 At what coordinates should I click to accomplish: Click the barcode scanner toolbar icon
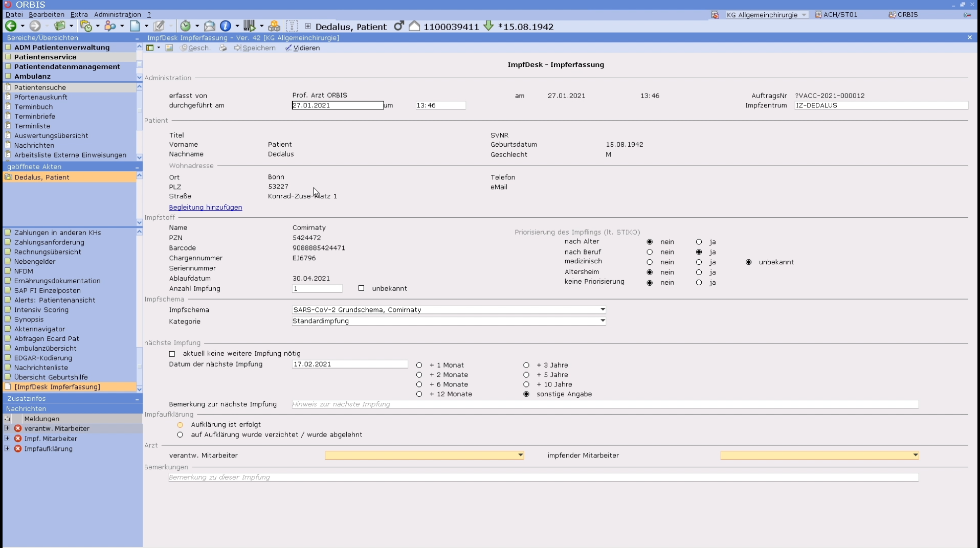249,26
